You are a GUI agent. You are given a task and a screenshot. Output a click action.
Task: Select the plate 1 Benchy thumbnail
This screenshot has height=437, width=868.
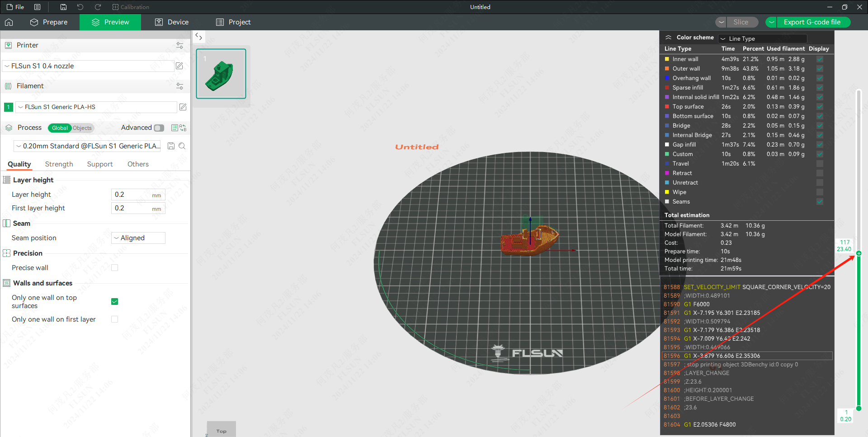click(x=221, y=74)
